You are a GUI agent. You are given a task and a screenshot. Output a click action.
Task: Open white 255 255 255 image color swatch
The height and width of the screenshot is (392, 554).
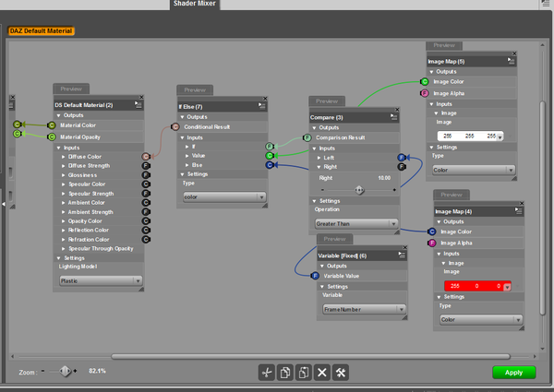[470, 137]
